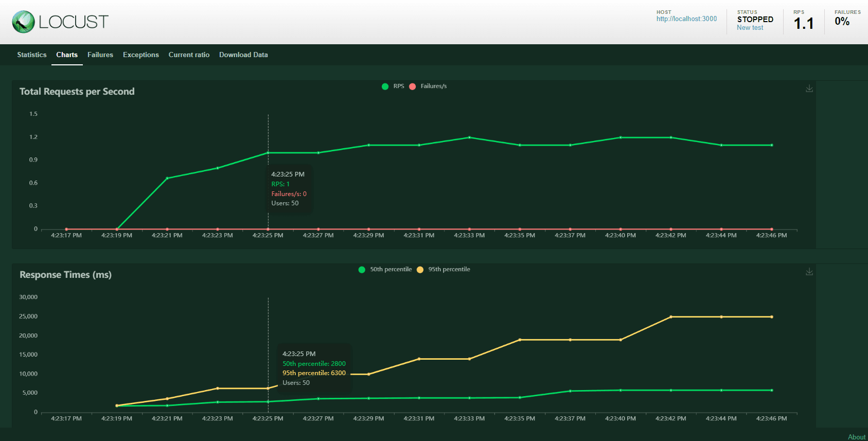
Task: Click the LOCUST title text
Action: pos(74,22)
